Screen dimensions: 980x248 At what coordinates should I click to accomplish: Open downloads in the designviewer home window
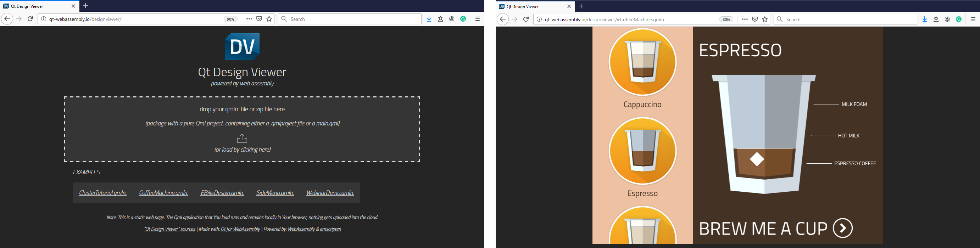(x=429, y=19)
